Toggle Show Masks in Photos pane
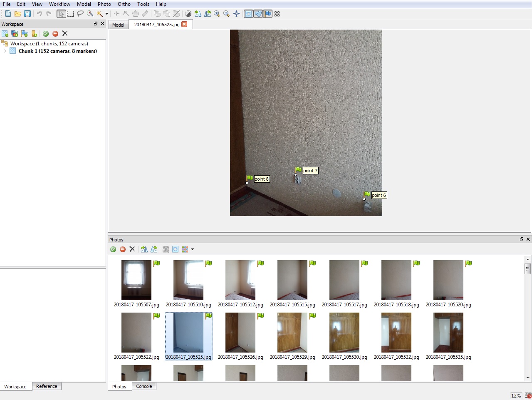Image resolution: width=532 pixels, height=400 pixels. (176, 249)
